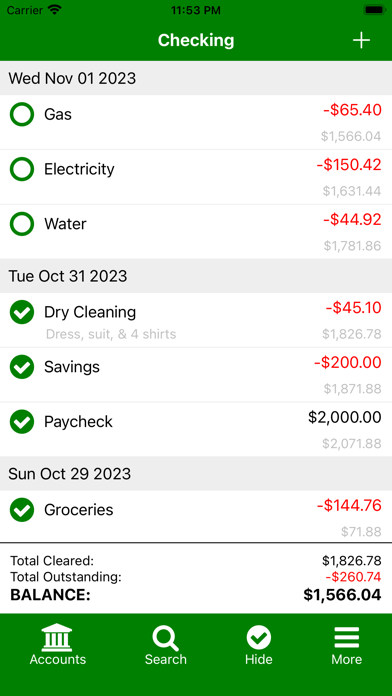
Task: Uncheck the Paycheck cleared checkmark
Action: [22, 422]
